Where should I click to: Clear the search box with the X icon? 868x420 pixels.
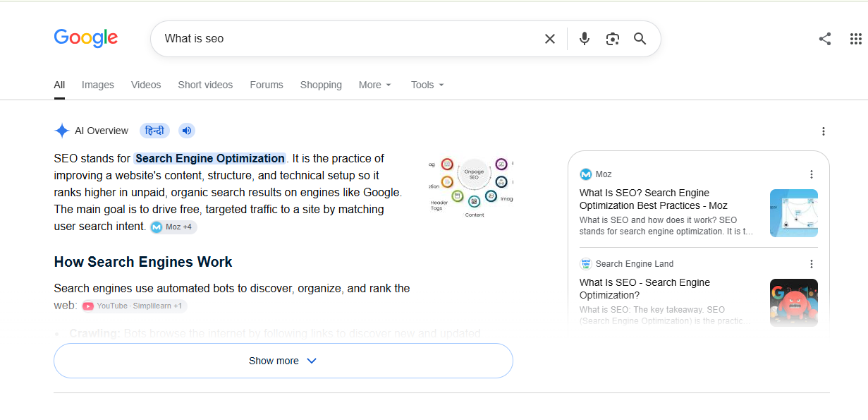point(550,39)
